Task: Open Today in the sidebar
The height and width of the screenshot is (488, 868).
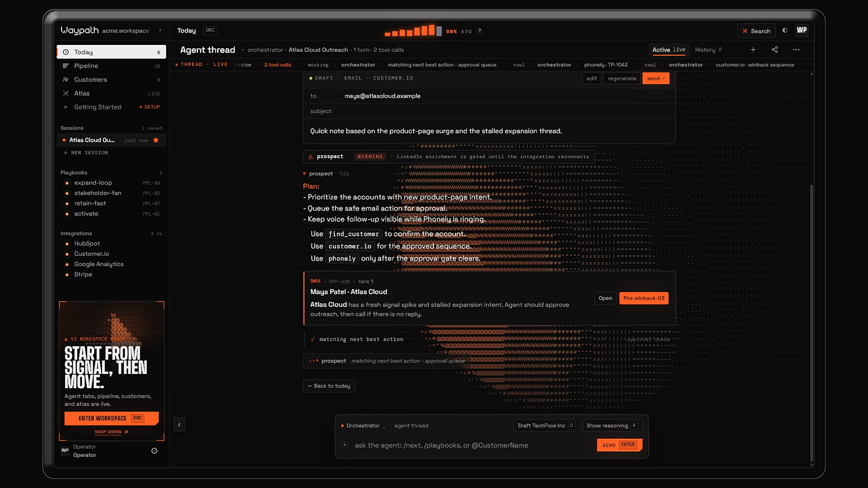Action: pos(111,52)
